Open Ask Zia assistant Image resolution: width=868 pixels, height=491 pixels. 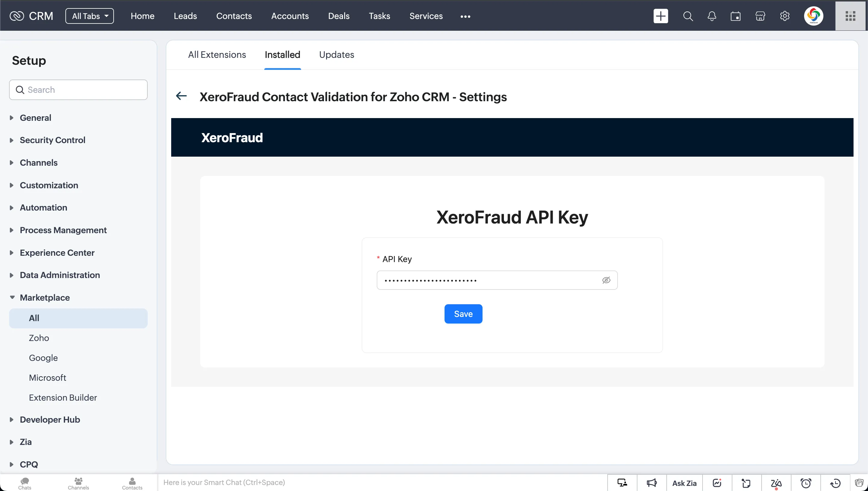tap(684, 483)
